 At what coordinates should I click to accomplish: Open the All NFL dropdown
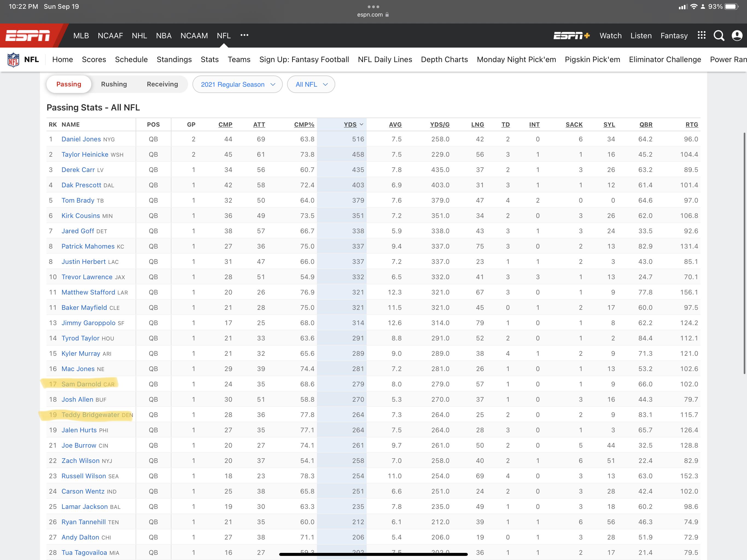tap(311, 84)
